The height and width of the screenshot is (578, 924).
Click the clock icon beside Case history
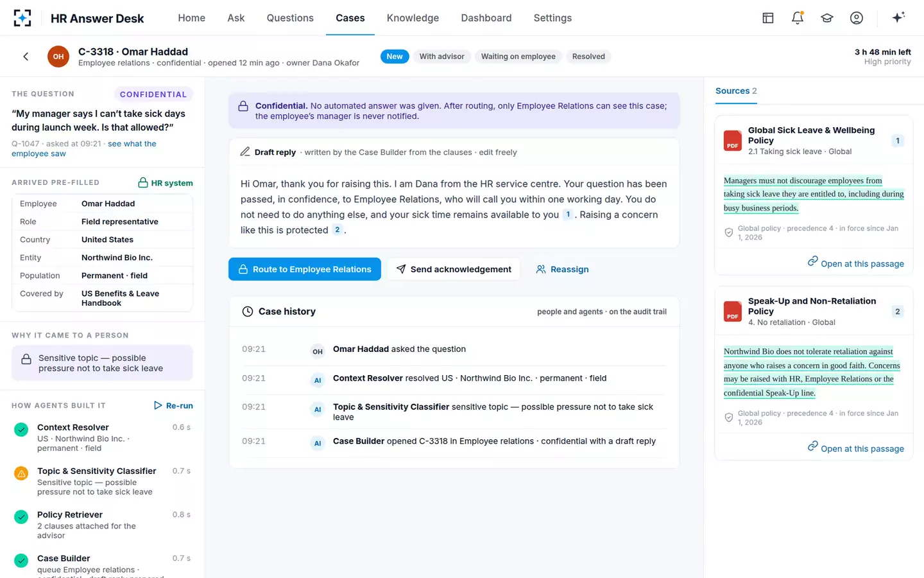[x=248, y=311]
